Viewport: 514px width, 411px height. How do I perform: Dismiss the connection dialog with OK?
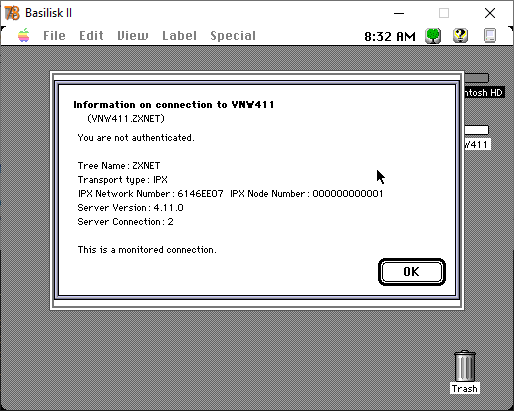pos(412,272)
